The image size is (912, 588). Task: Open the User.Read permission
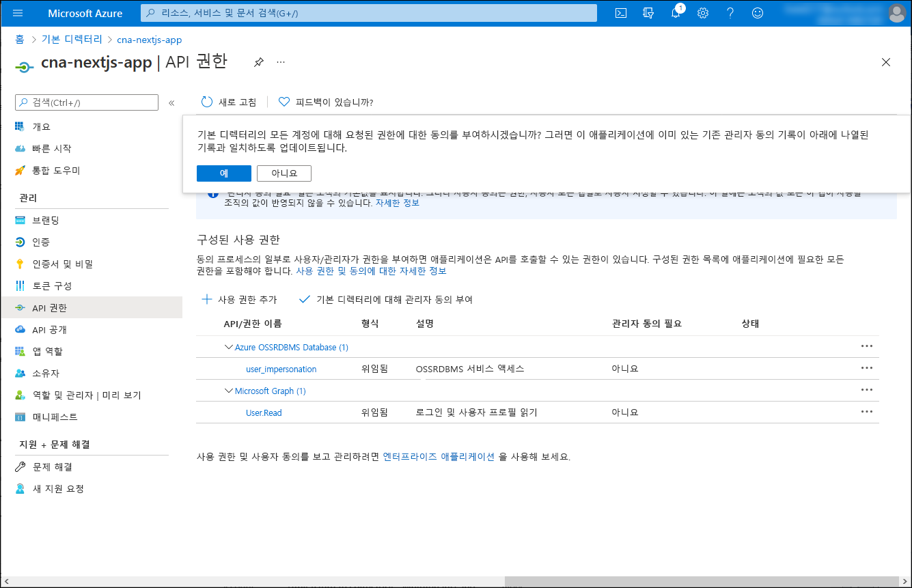coord(264,412)
